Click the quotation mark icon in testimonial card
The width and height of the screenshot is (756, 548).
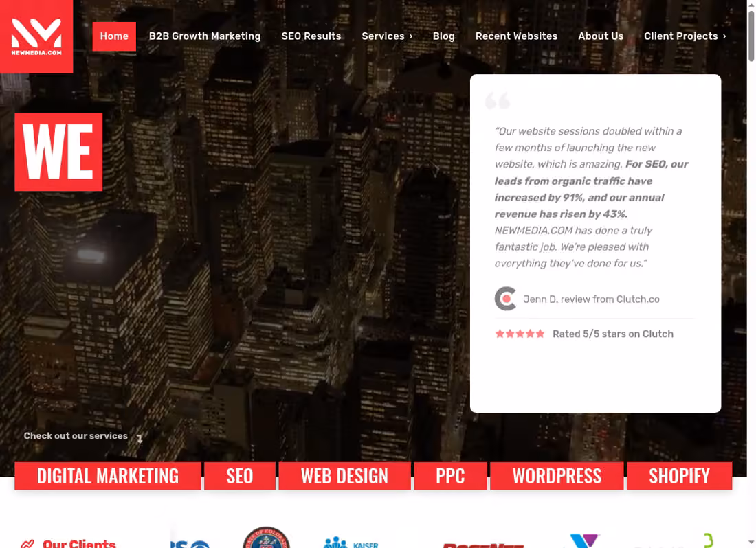[x=497, y=100]
